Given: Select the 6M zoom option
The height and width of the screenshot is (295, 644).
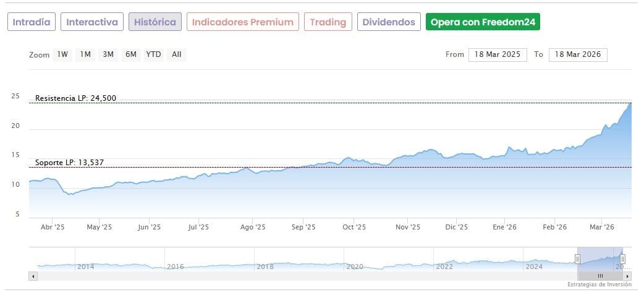Looking at the screenshot, I should 130,54.
